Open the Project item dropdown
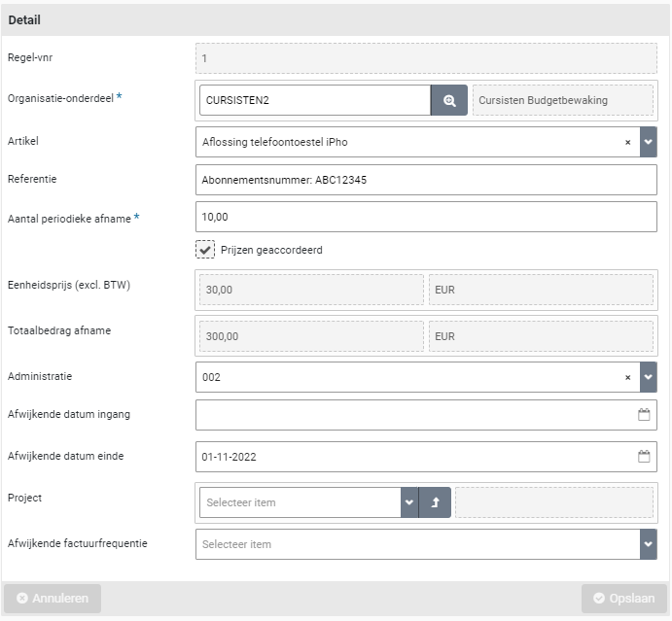This screenshot has height=621, width=672. (408, 502)
